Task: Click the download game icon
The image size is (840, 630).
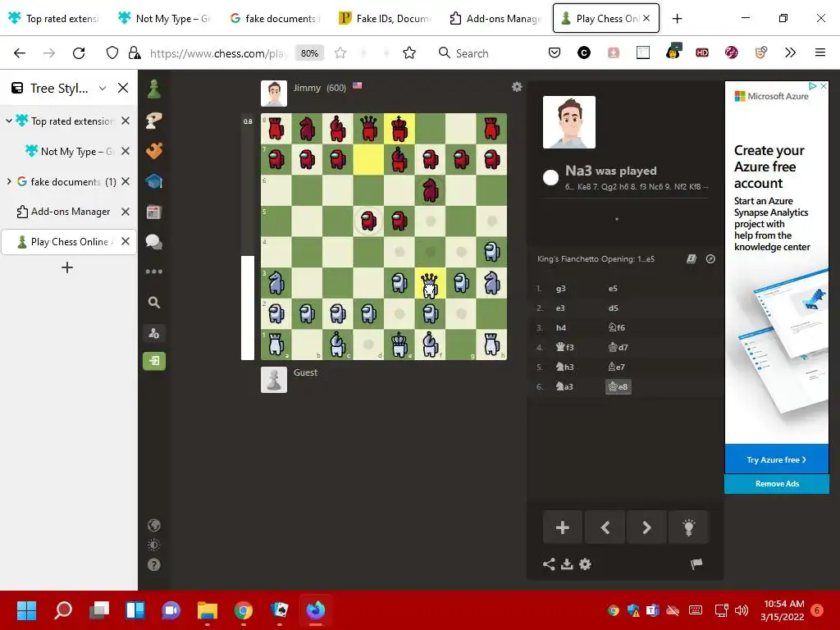Action: pos(567,564)
